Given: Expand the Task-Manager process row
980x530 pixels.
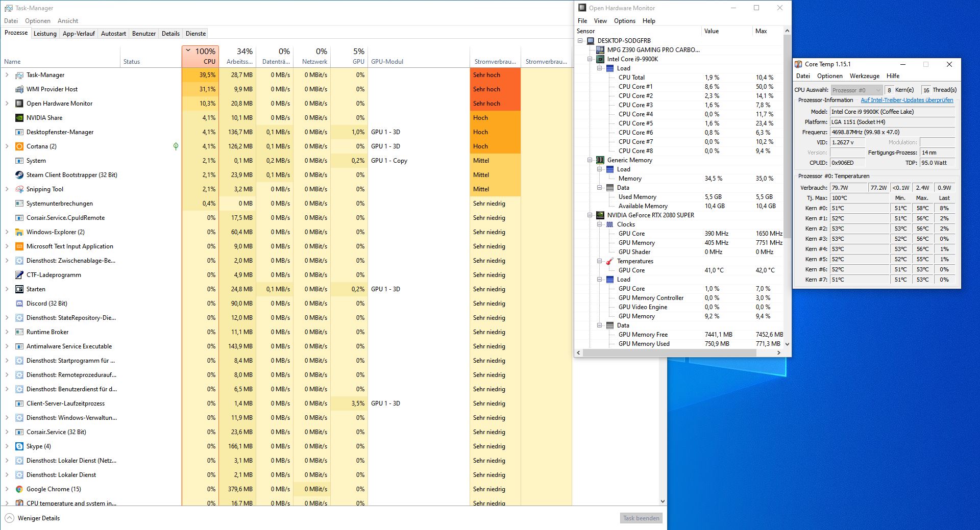Looking at the screenshot, I should click(7, 75).
